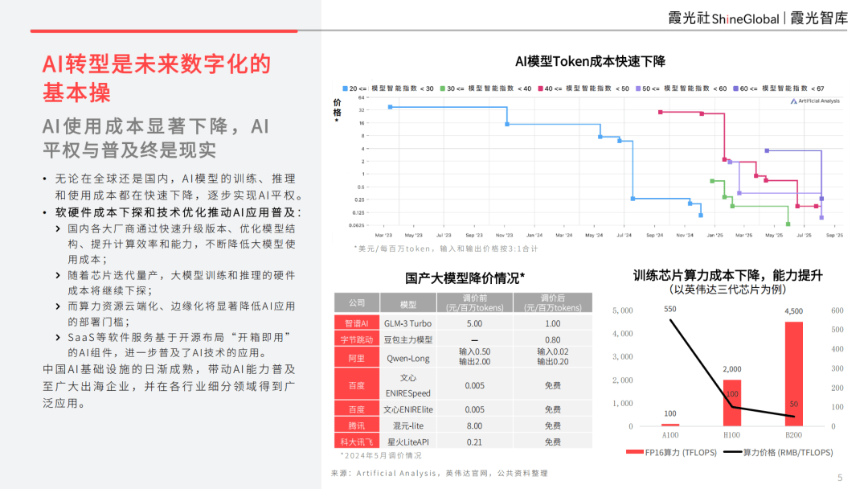Click the 霞光社 ShineGlobal header logo
This screenshot has height=489, width=868.
[x=723, y=18]
